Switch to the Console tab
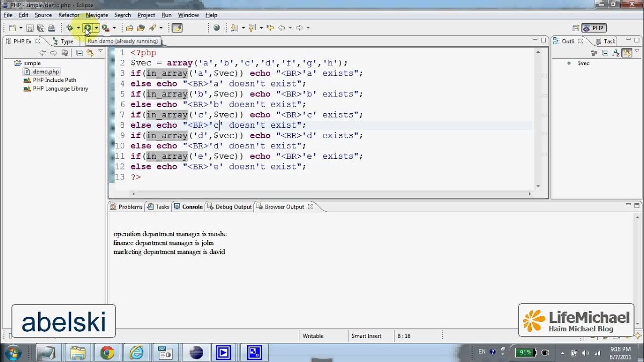644x362 pixels. coord(188,207)
